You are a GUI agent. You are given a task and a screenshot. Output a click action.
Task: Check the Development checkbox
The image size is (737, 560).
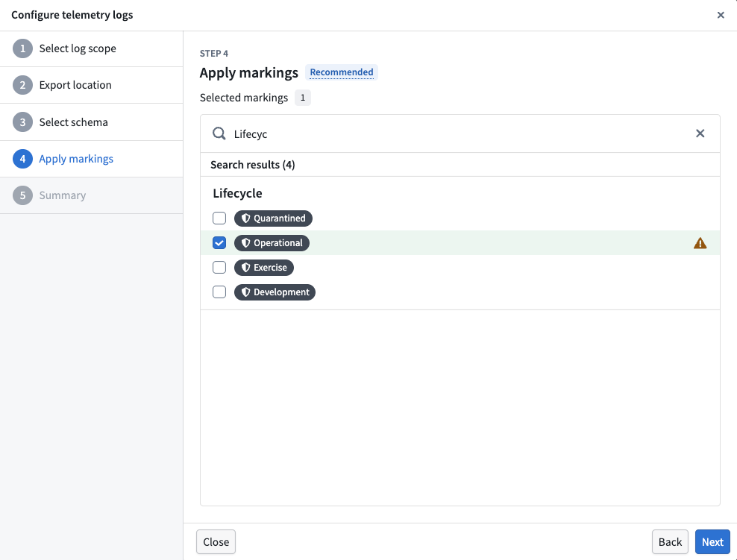coord(219,292)
